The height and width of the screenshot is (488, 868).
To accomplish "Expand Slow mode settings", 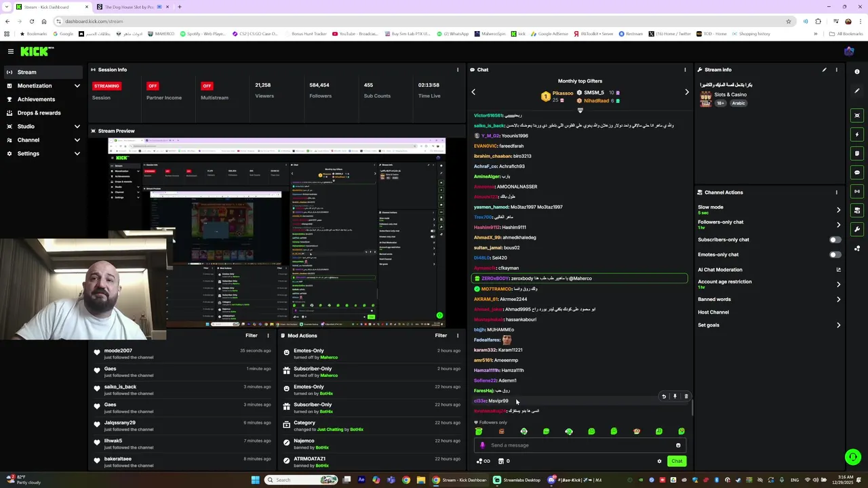I will [838, 209].
